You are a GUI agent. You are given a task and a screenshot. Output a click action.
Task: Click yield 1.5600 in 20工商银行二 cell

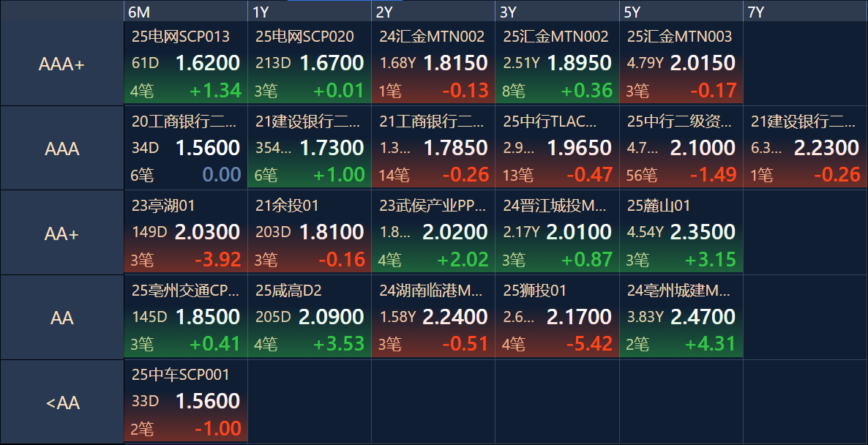coord(208,148)
